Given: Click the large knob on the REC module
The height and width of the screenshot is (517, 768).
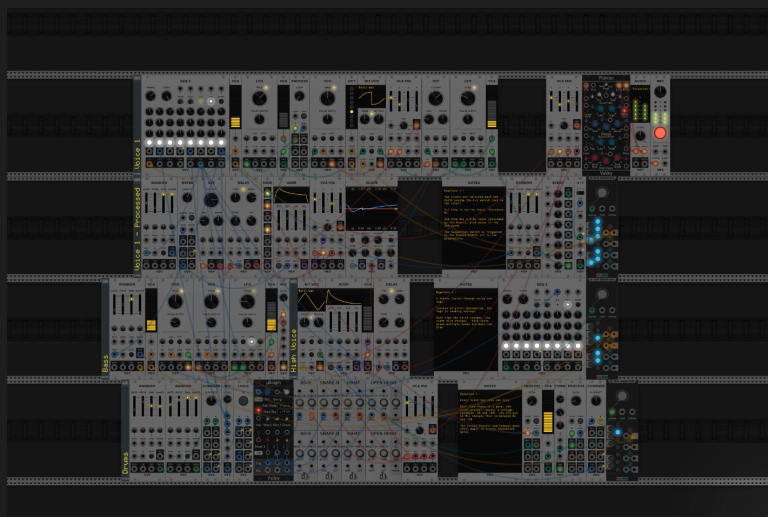Looking at the screenshot, I should tap(660, 92).
